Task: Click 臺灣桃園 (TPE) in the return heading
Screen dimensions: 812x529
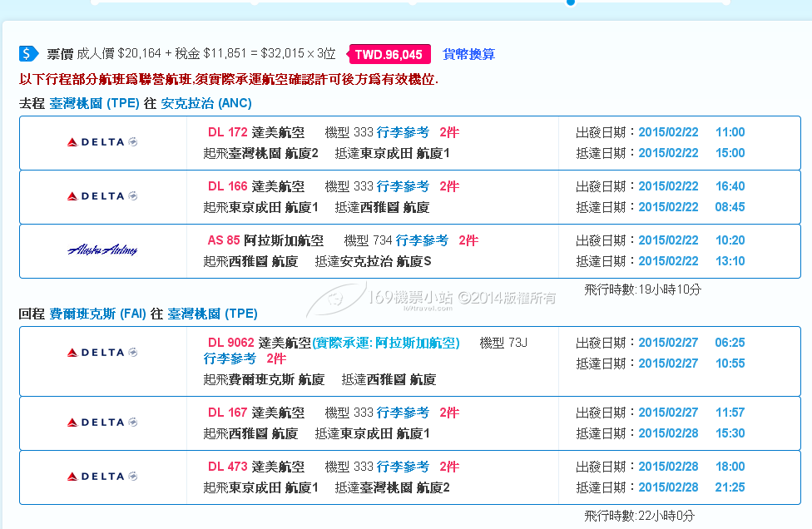Action: [x=213, y=314]
